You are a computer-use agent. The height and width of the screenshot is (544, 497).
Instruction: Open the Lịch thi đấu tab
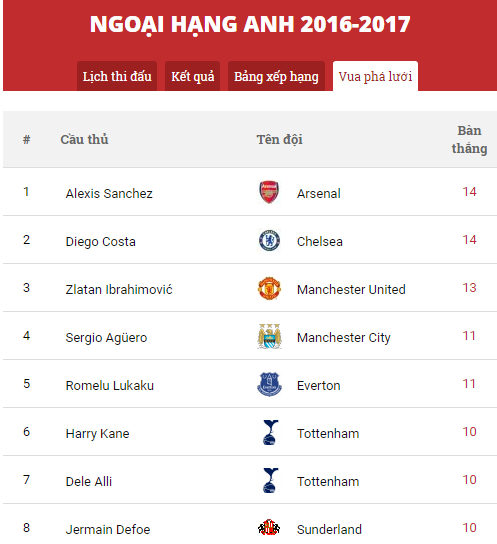pos(117,76)
